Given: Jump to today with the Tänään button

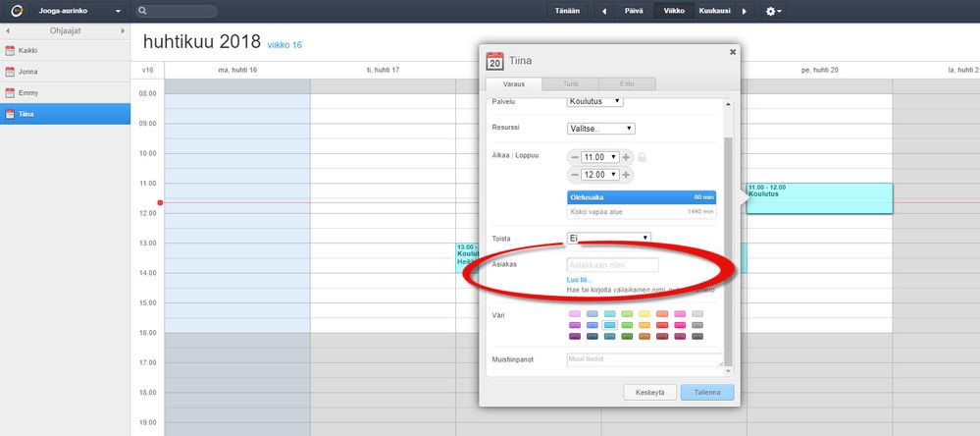Looking at the screenshot, I should (568, 11).
